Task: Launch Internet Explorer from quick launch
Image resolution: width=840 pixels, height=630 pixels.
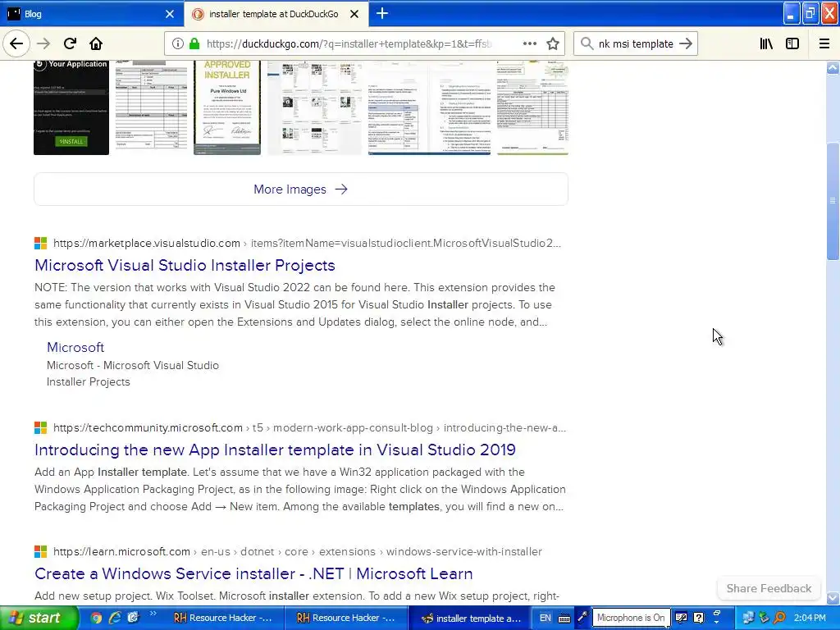Action: click(114, 618)
